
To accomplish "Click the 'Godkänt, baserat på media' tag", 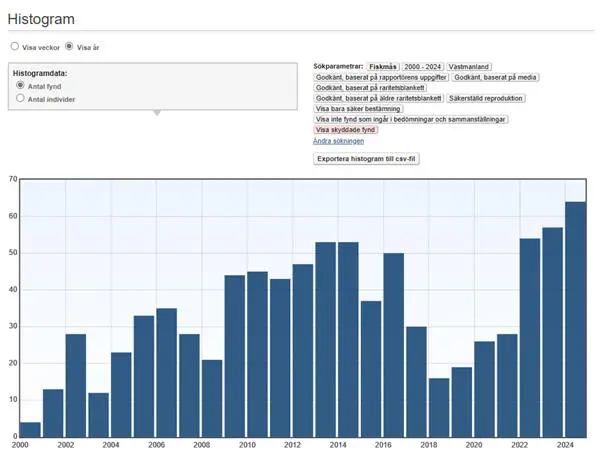I will 494,77.
